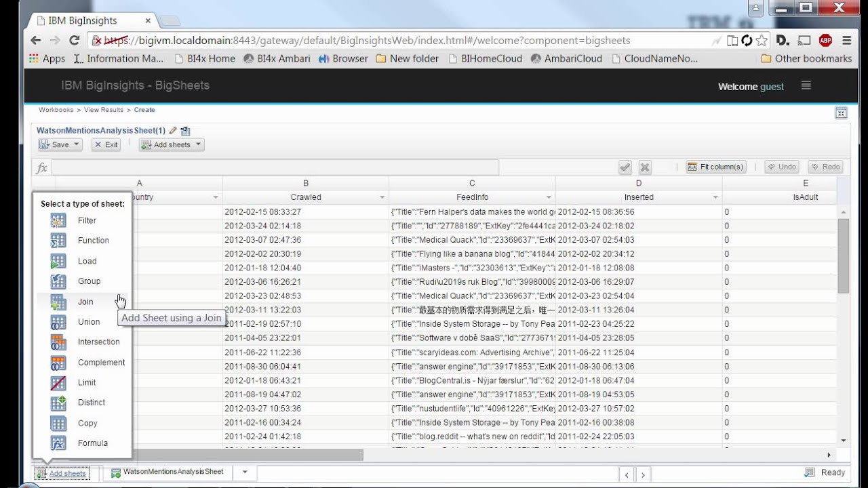
Task: Click the Chrome Apps shortcut
Action: [47, 58]
